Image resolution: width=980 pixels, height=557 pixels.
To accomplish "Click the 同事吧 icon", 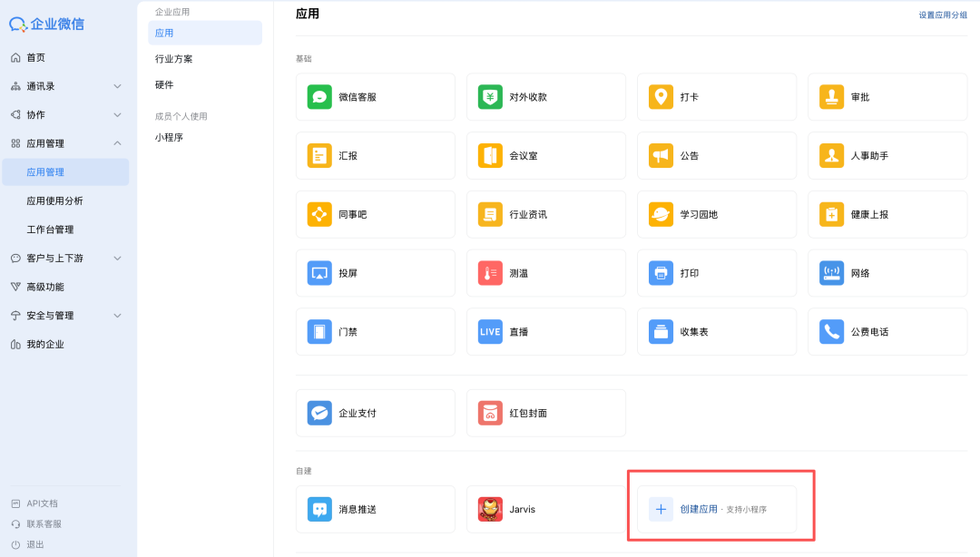I will tap(319, 214).
